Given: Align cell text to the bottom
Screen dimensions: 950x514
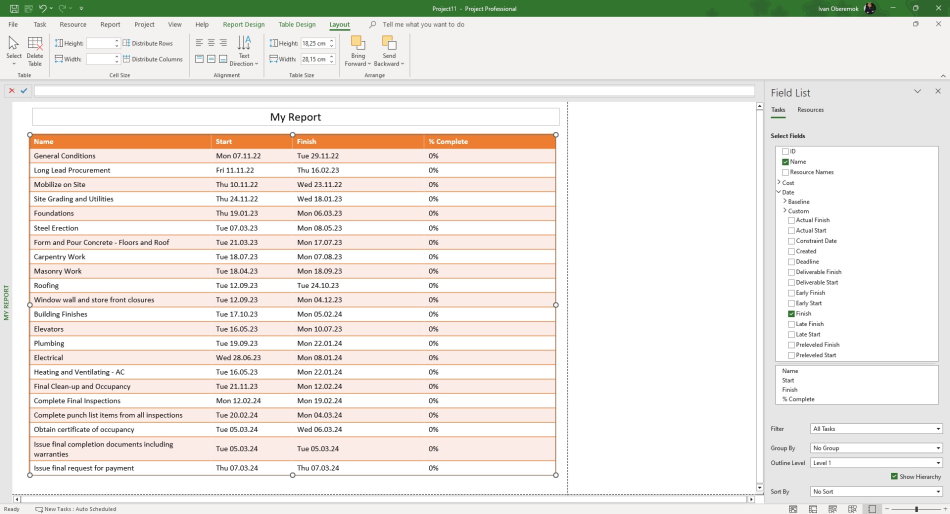Looking at the screenshot, I should click(x=223, y=59).
